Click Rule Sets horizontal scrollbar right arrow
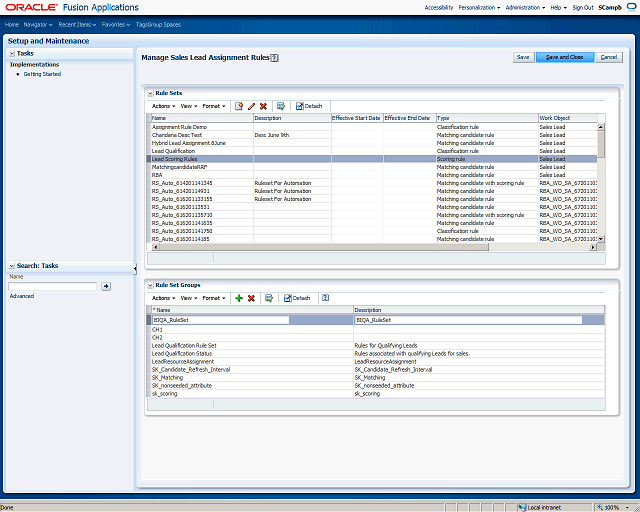Screen dimensions: 640x512 click(x=593, y=247)
